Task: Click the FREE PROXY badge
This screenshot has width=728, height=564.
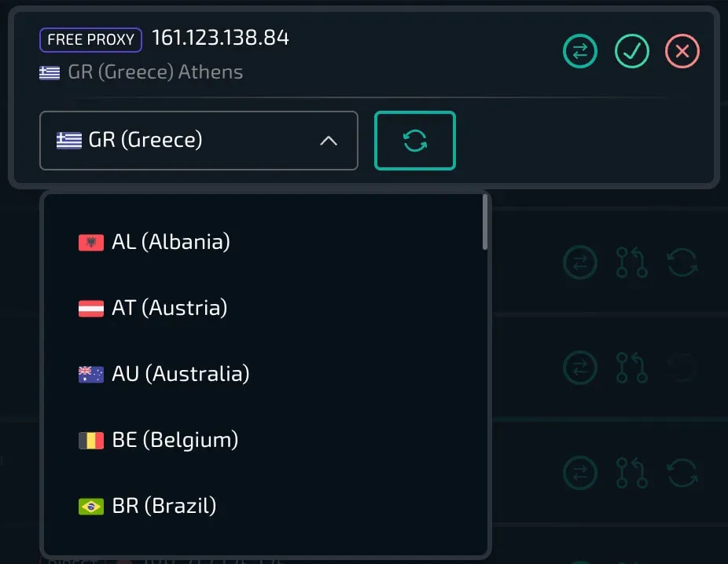Action: click(x=90, y=39)
